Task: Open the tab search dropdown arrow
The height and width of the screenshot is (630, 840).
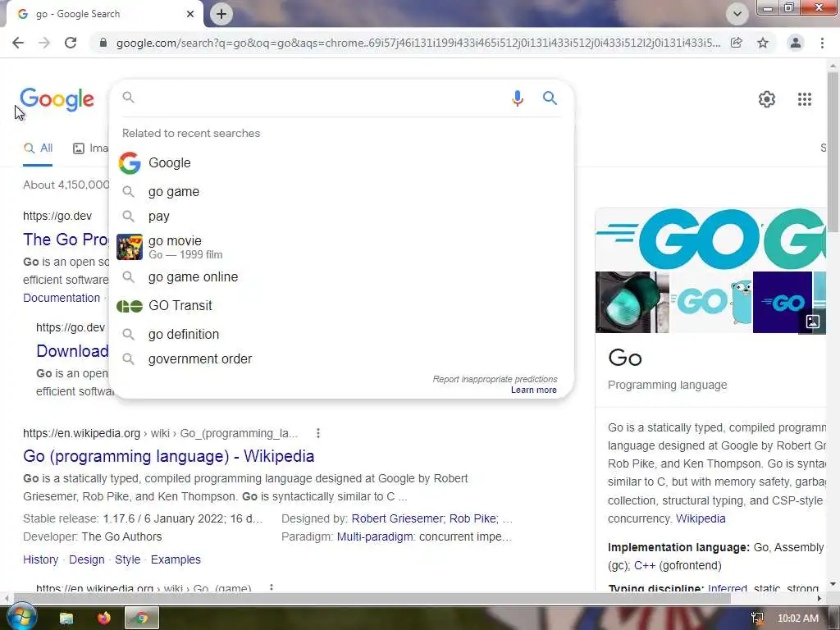Action: [x=737, y=14]
